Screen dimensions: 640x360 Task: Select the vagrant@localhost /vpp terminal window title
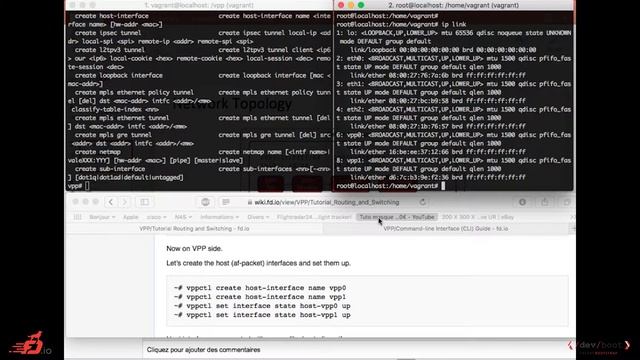pos(199,5)
